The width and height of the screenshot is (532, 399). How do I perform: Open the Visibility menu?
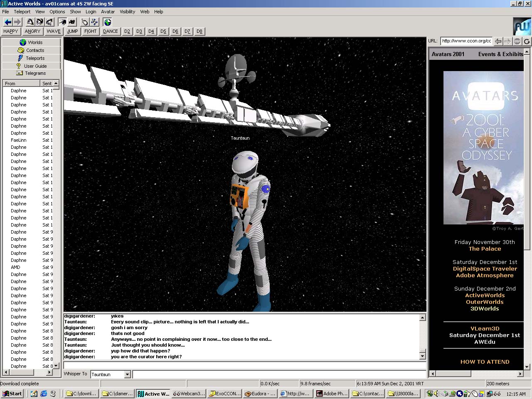[127, 12]
